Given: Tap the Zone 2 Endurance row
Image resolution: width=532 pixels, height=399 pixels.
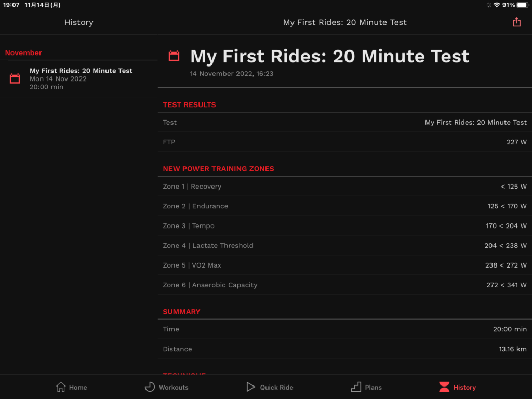Looking at the screenshot, I should tap(344, 206).
